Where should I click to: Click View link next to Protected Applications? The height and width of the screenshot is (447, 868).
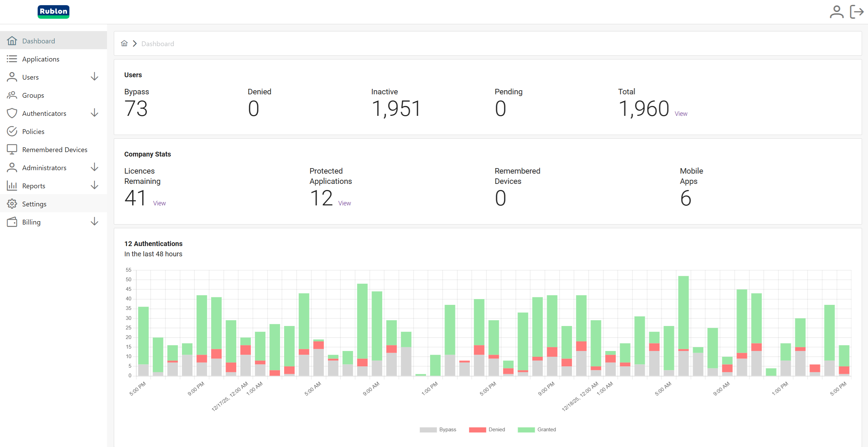point(345,203)
